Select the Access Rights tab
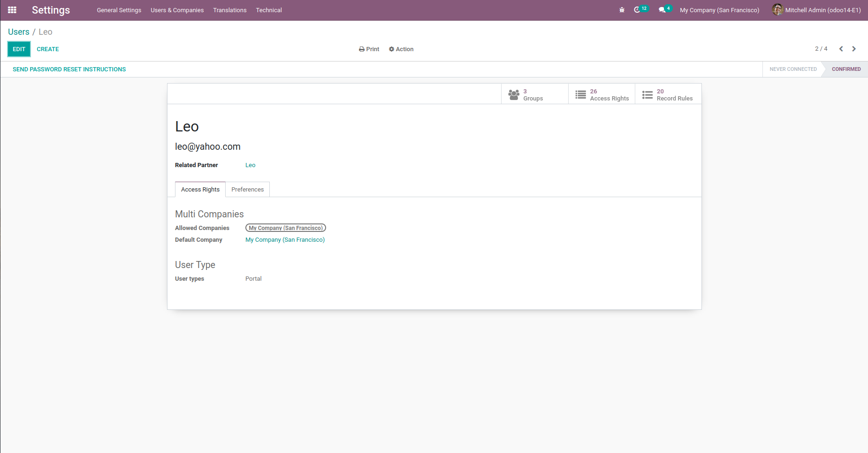The width and height of the screenshot is (868, 453). tap(200, 189)
